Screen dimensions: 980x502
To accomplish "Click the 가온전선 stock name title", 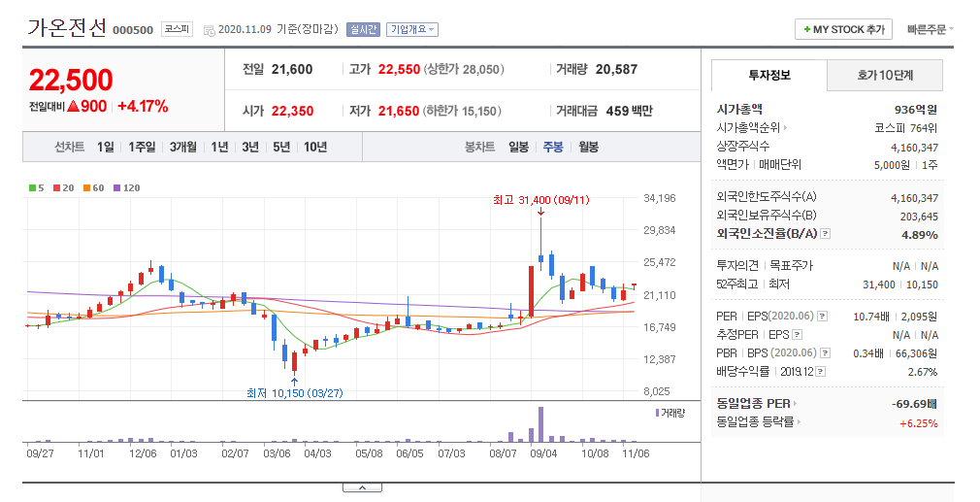I will point(67,28).
